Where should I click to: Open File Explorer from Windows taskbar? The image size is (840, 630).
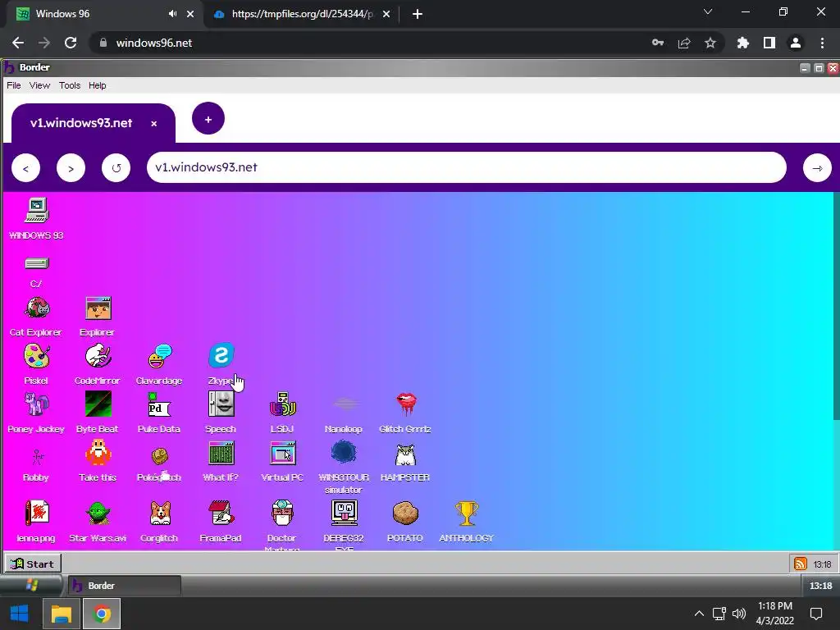click(61, 614)
